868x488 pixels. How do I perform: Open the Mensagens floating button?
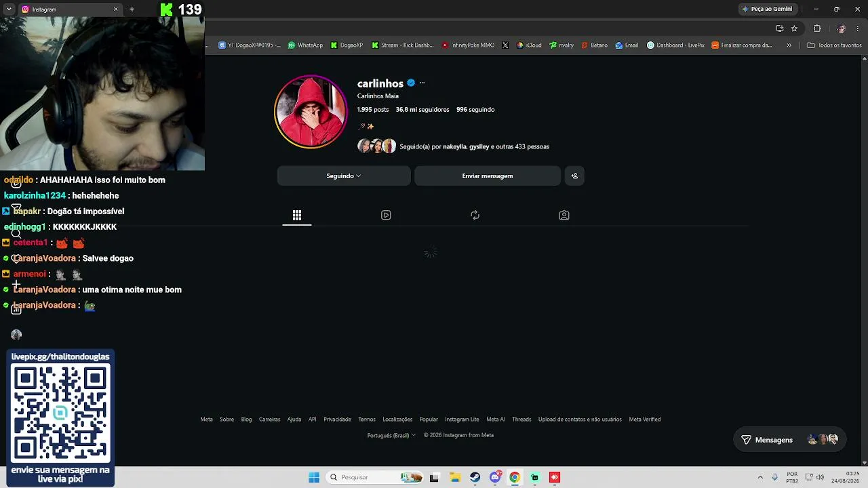click(789, 440)
